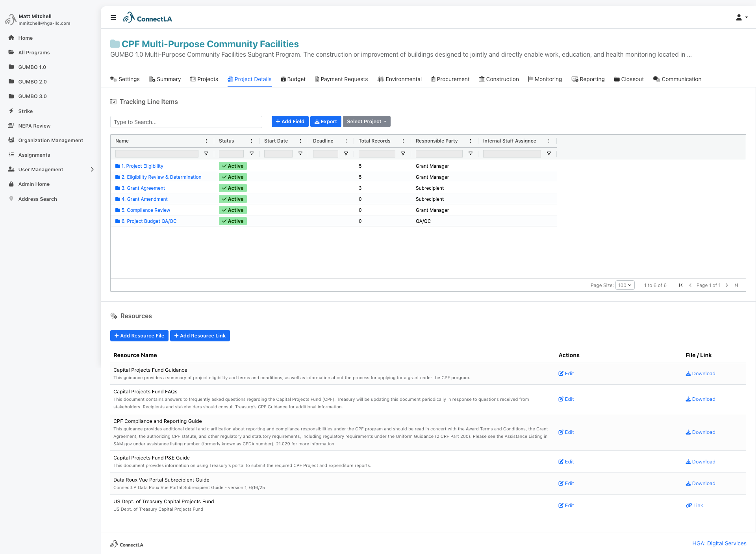
Task: Open the 3. Grant Agreement line item
Action: 140,188
